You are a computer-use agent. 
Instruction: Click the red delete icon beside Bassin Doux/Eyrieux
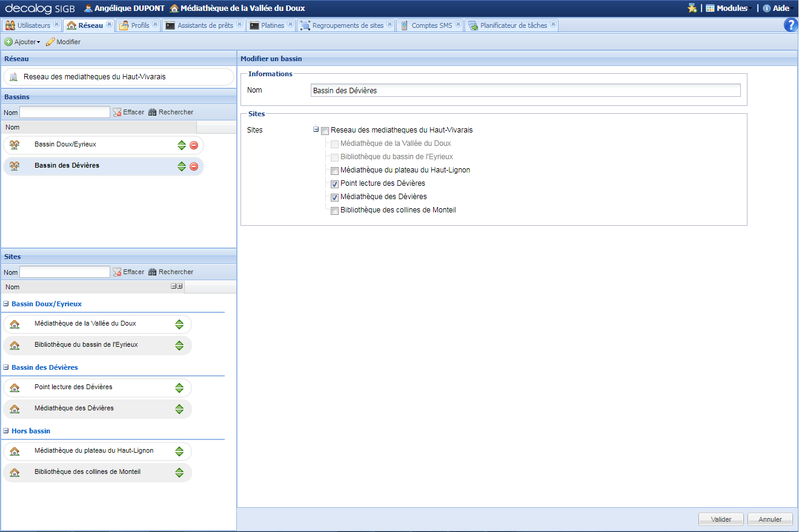[x=193, y=145]
